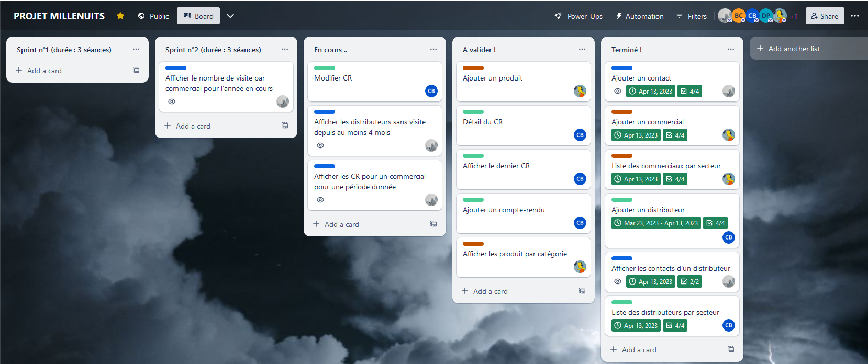Switch to the Board view tab
Screen dimensions: 868x364
pyautogui.click(x=198, y=16)
